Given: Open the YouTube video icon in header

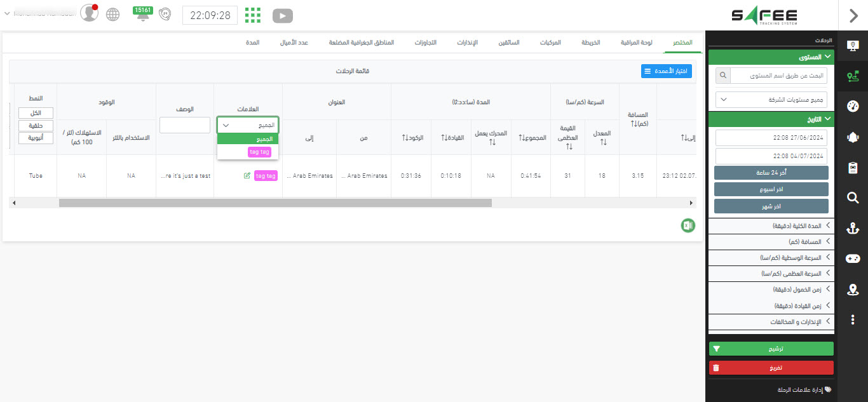Looking at the screenshot, I should 282,15.
